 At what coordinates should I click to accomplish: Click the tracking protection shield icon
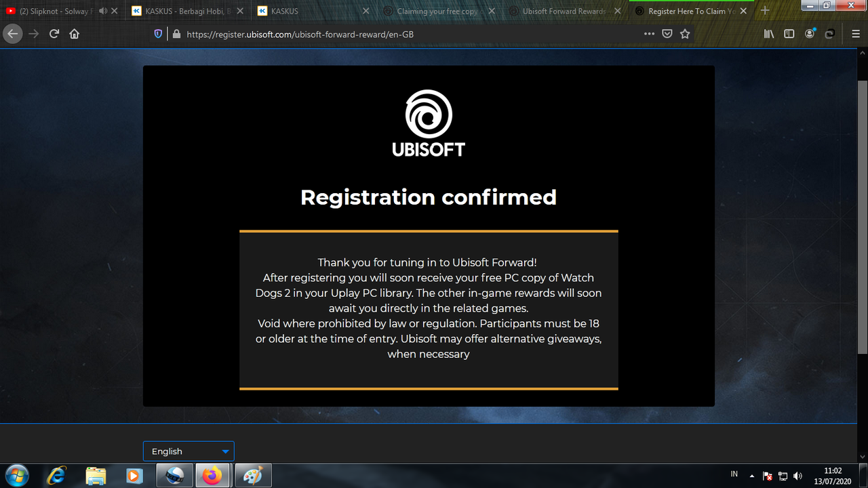(x=159, y=34)
